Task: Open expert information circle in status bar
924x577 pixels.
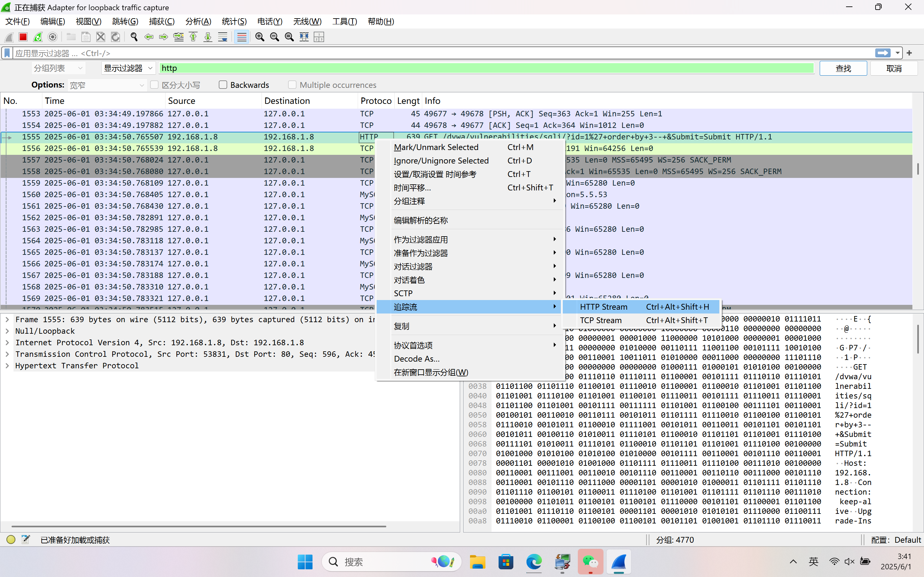Action: point(11,539)
